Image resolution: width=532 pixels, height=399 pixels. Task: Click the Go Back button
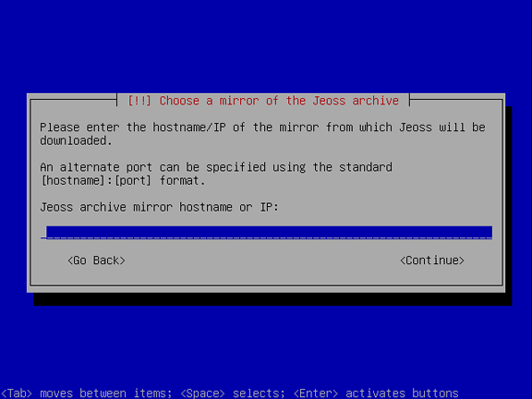pyautogui.click(x=96, y=260)
